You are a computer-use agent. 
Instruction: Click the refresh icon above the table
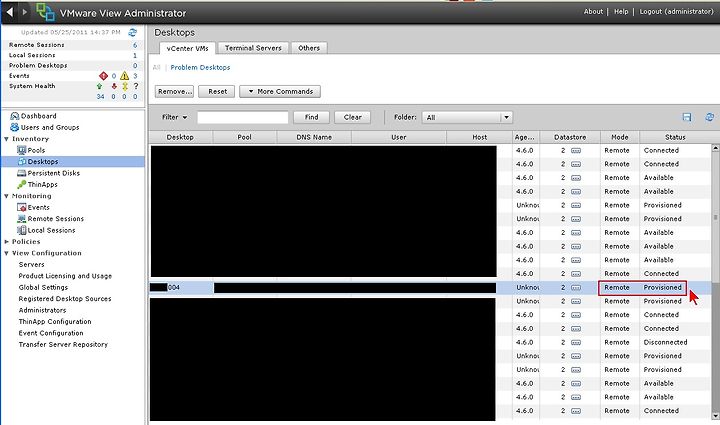709,117
